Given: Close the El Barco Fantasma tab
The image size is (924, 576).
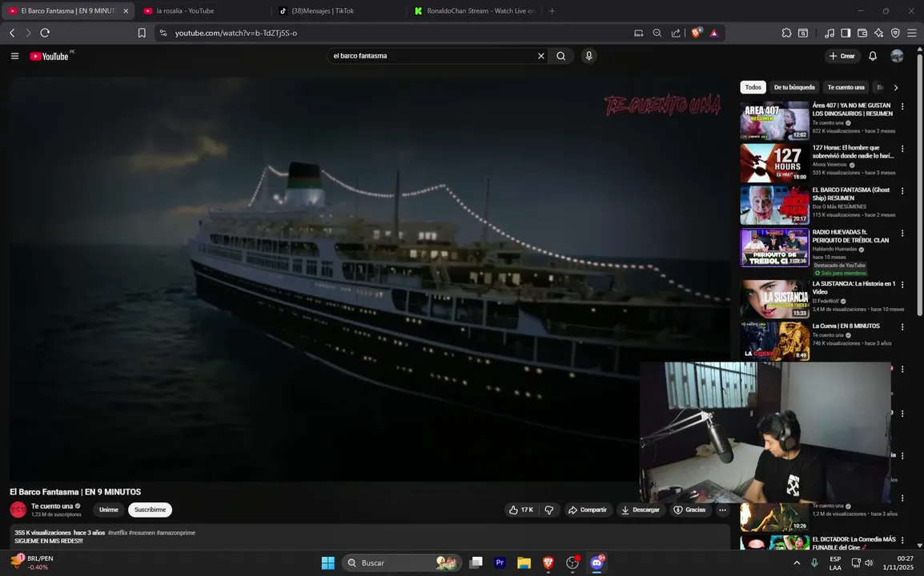Looking at the screenshot, I should click(126, 10).
